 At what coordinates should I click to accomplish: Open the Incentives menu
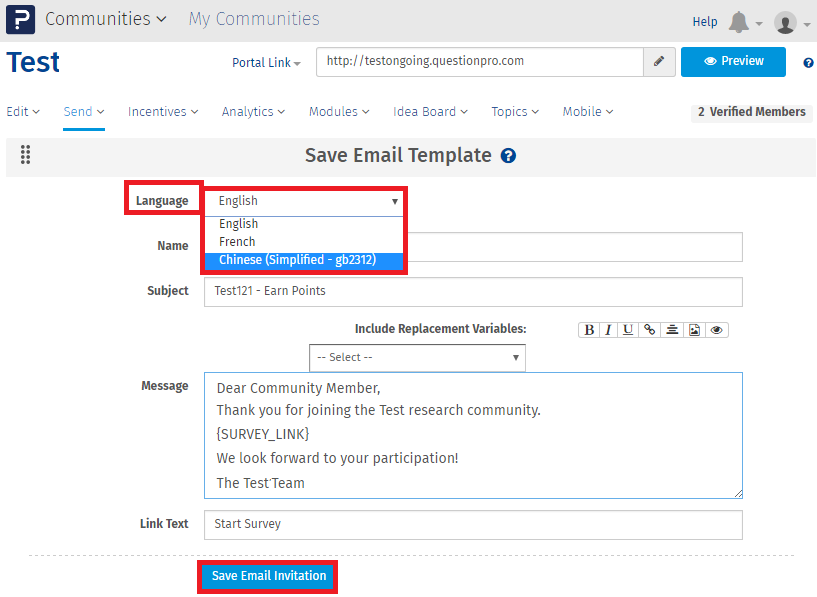(163, 112)
